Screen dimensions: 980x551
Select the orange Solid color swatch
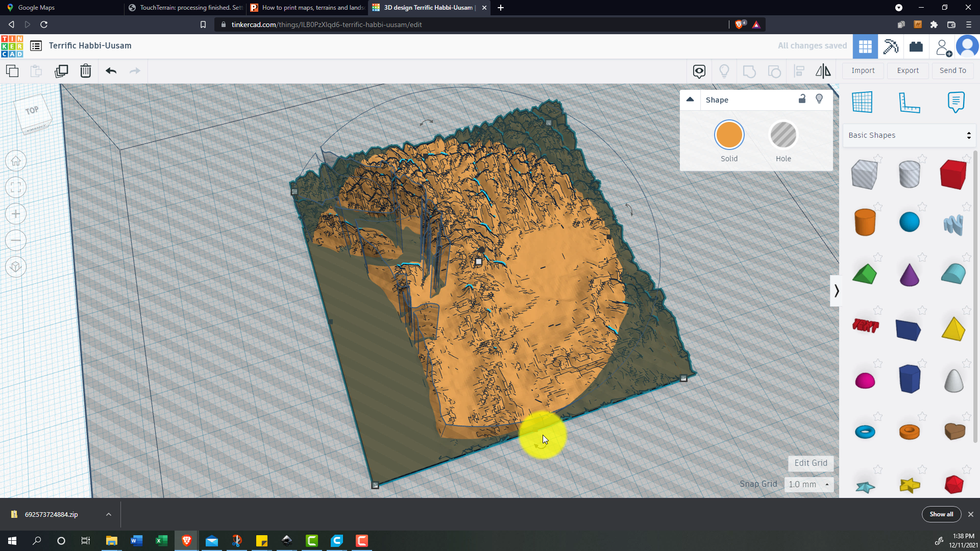click(729, 135)
